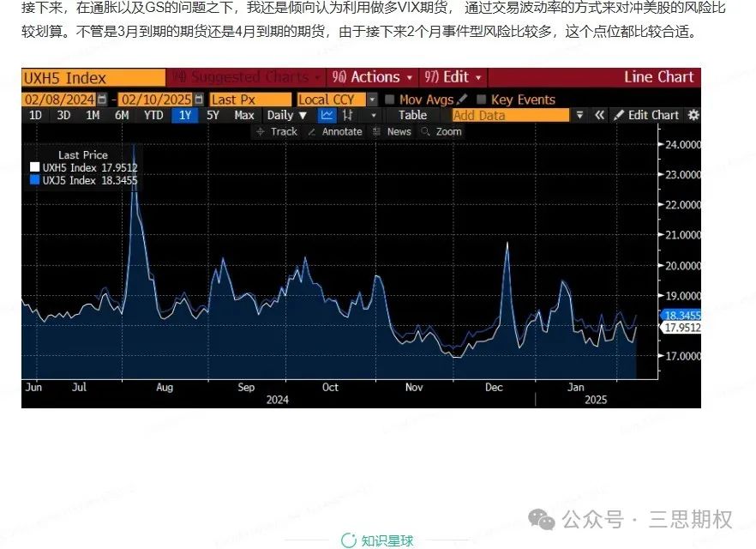Open Actions menu dropdown

click(372, 77)
